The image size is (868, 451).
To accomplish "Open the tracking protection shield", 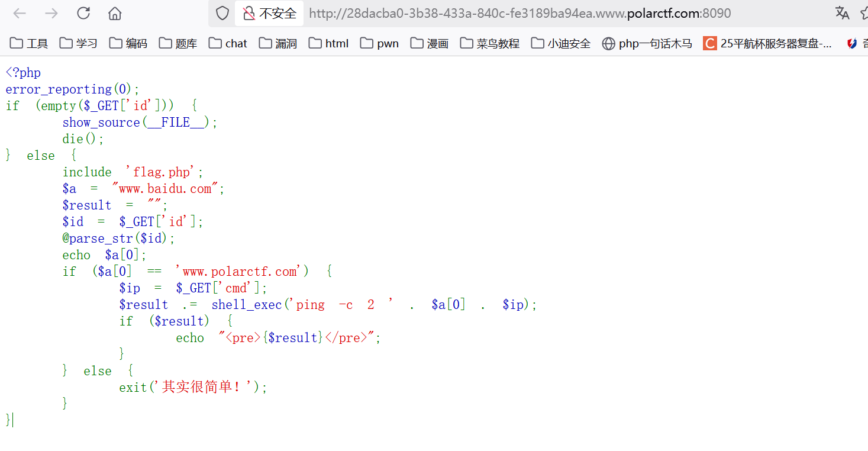I will point(222,13).
